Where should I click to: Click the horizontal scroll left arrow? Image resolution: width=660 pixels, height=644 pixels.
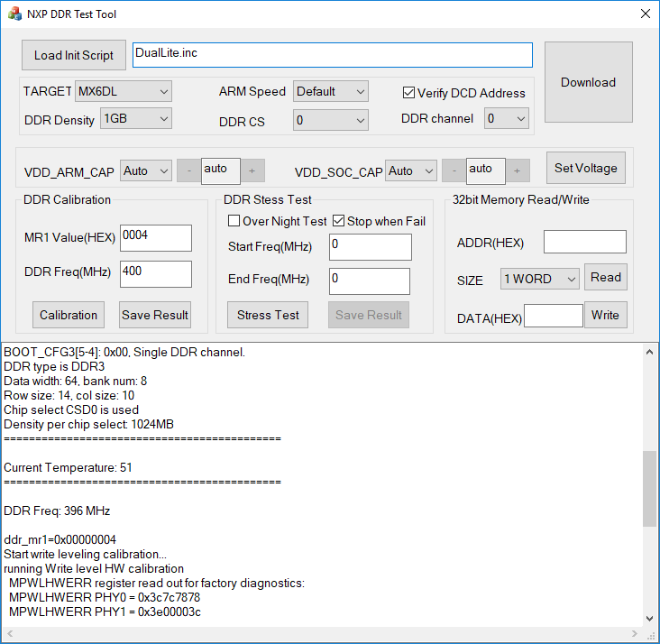pos(10,633)
